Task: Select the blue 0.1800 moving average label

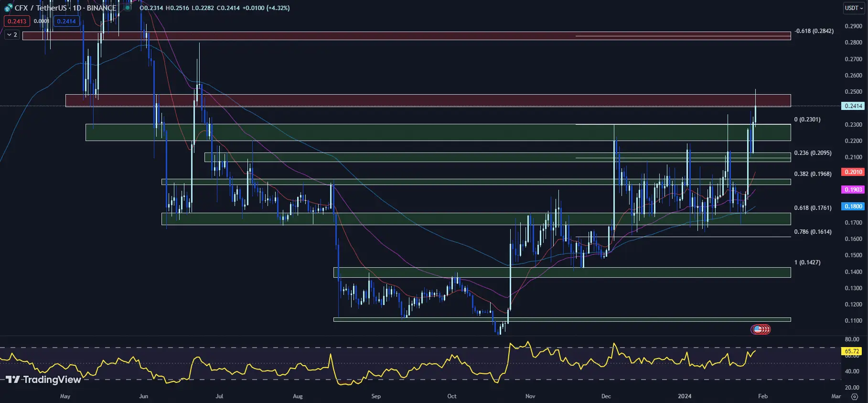Action: 853,207
